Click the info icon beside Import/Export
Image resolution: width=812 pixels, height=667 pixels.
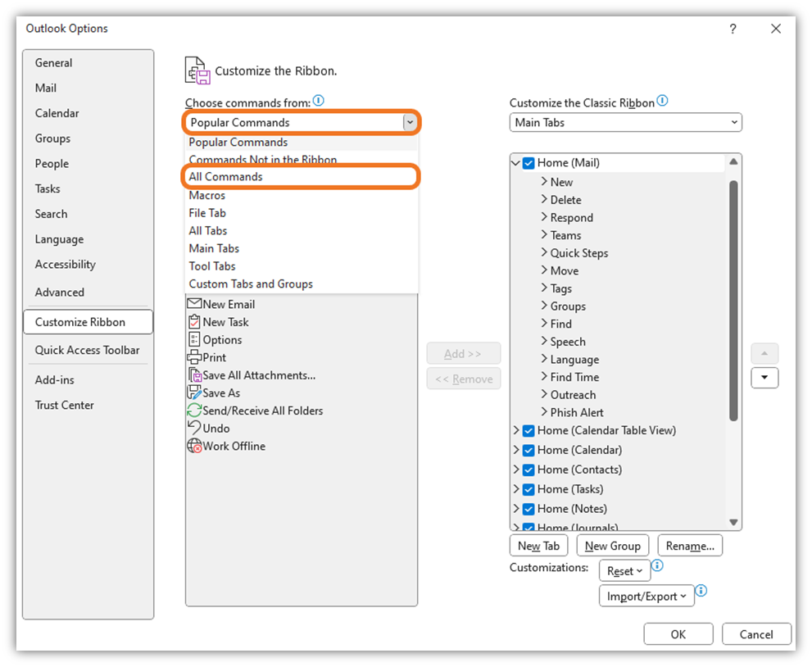coord(701,590)
